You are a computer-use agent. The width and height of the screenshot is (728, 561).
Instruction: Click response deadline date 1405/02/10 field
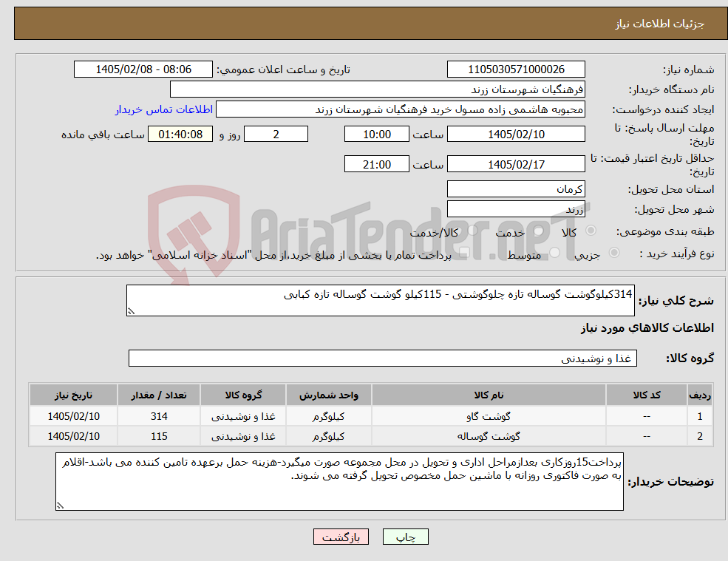[516, 135]
